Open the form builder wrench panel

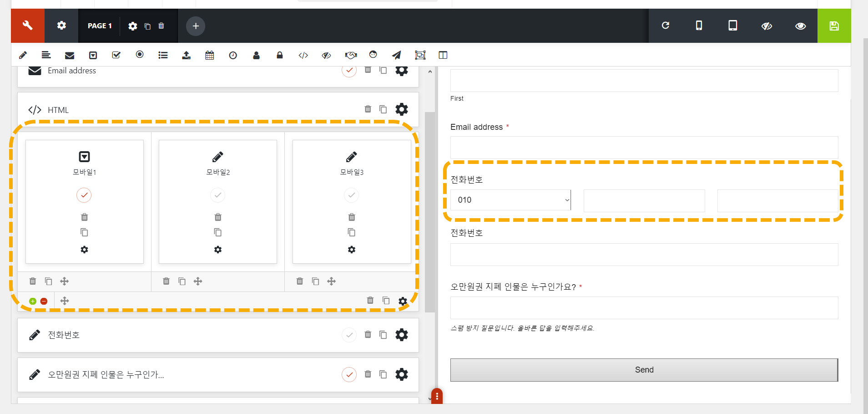pos(27,26)
